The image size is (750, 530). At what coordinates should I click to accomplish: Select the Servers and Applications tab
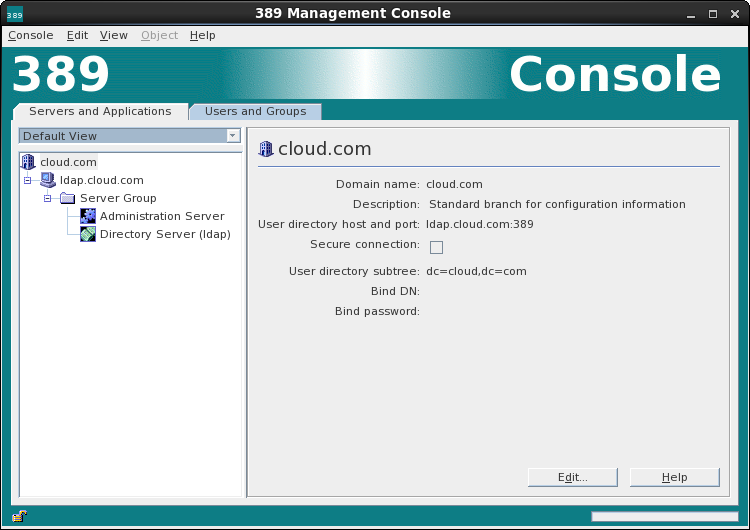tap(100, 111)
